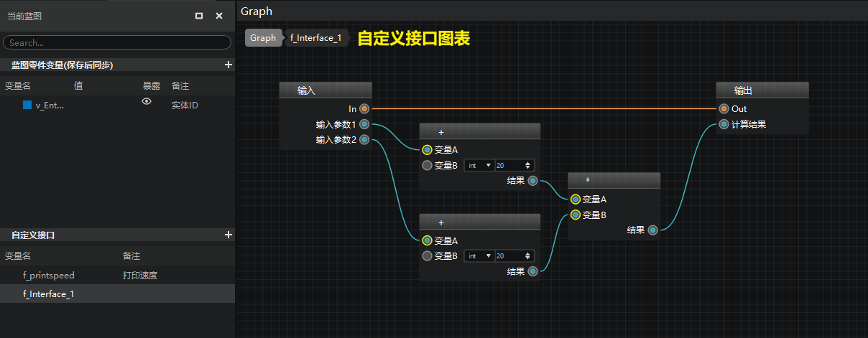Click 结果 pin on the upper + node
868x338 pixels.
[532, 181]
